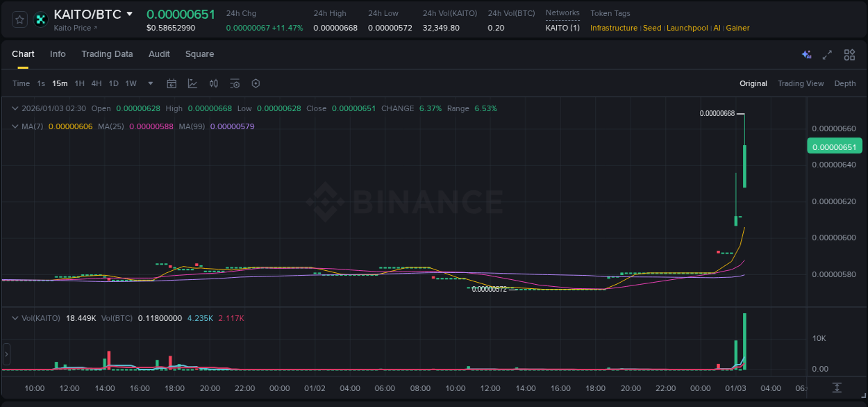Open the technical indicators line chart icon
The height and width of the screenshot is (407, 868).
[192, 83]
